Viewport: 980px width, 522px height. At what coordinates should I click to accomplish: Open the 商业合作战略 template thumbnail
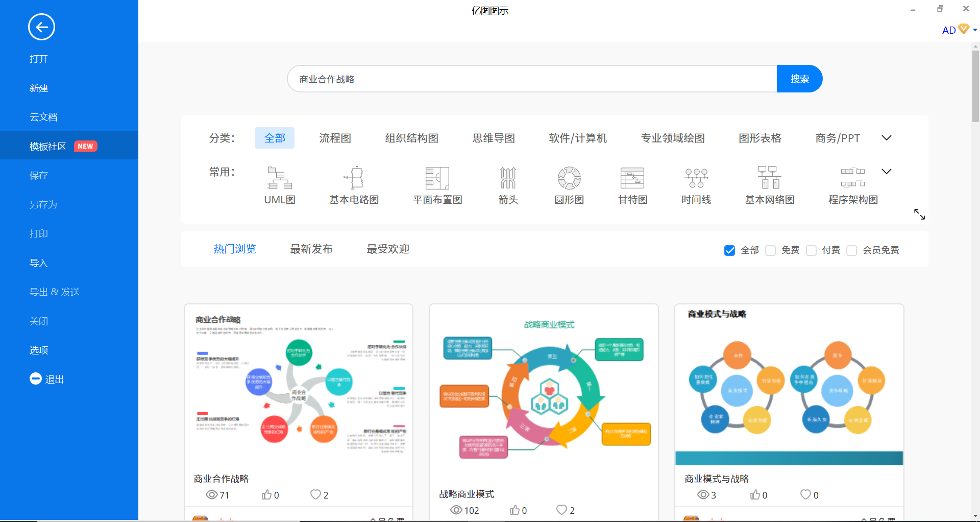point(299,386)
